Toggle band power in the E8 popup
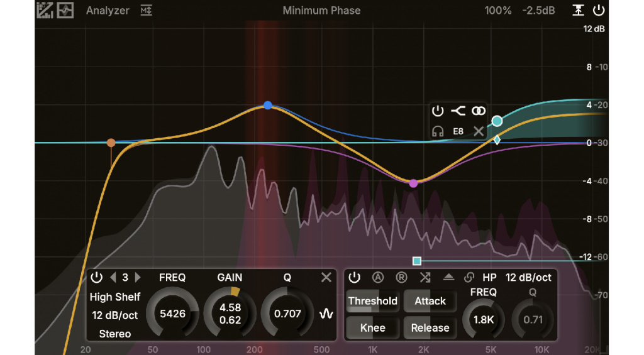 pos(438,111)
